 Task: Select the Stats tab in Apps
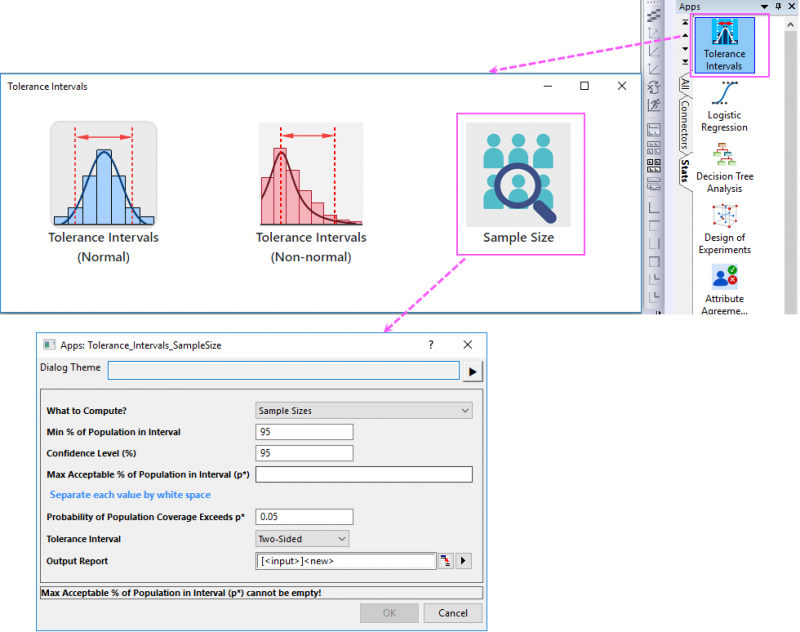coord(684,169)
